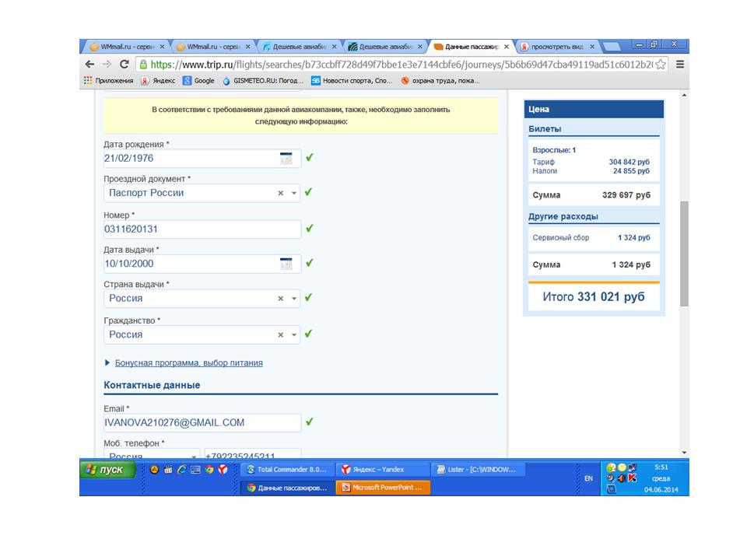Launch Yandex browser from quick launch

click(223, 470)
